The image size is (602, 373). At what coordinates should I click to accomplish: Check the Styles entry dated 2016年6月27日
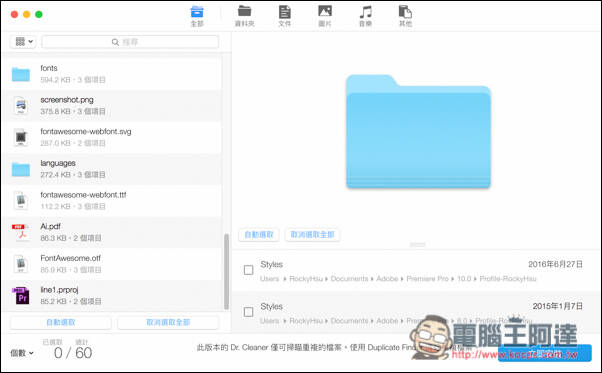[x=248, y=270]
